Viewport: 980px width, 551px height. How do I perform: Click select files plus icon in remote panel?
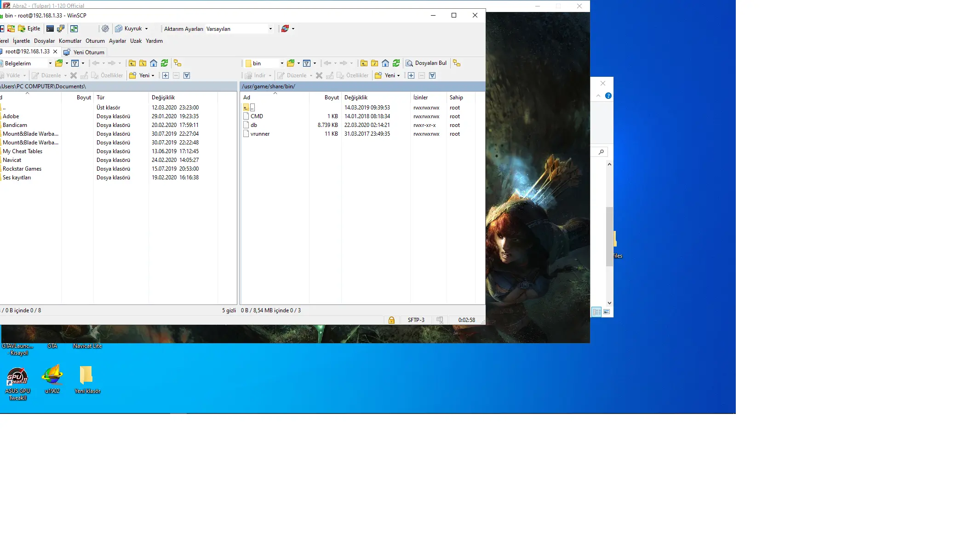411,75
